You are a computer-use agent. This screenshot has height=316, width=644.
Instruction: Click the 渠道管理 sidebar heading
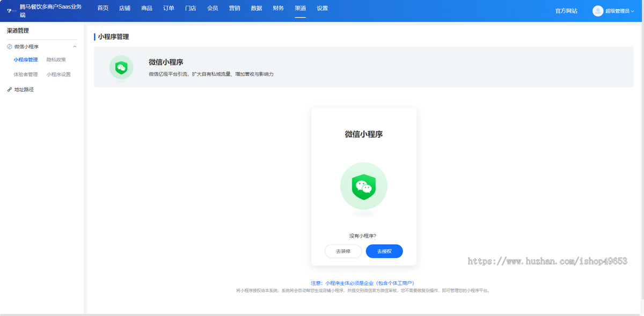click(x=18, y=31)
